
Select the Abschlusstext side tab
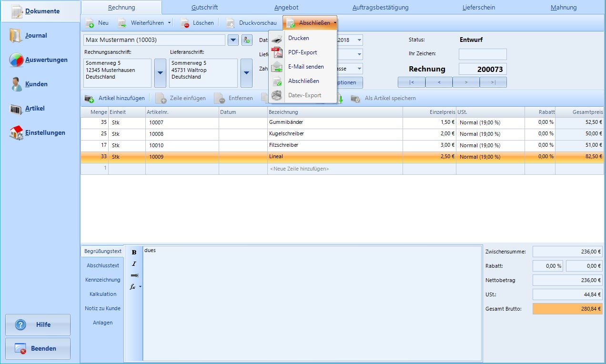click(103, 265)
